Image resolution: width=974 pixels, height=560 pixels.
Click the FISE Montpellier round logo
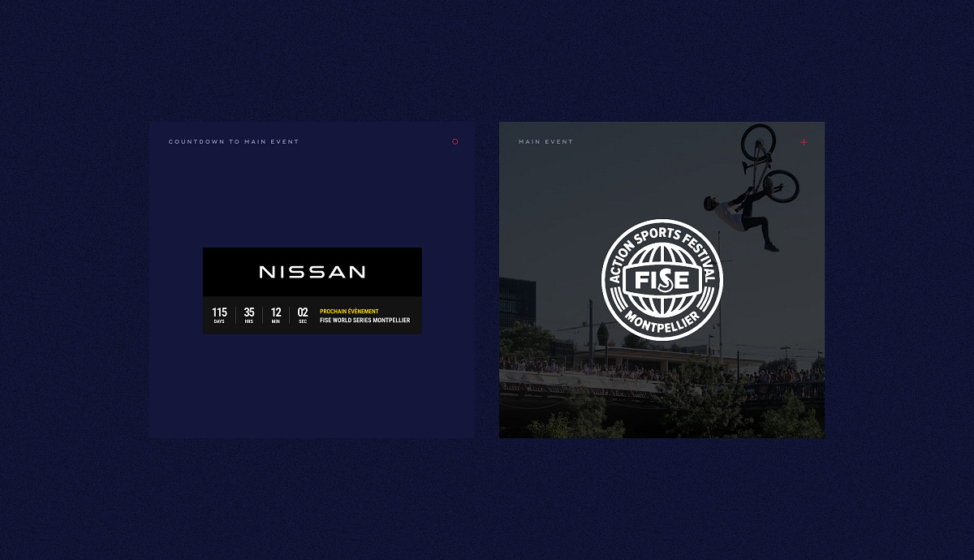(662, 280)
